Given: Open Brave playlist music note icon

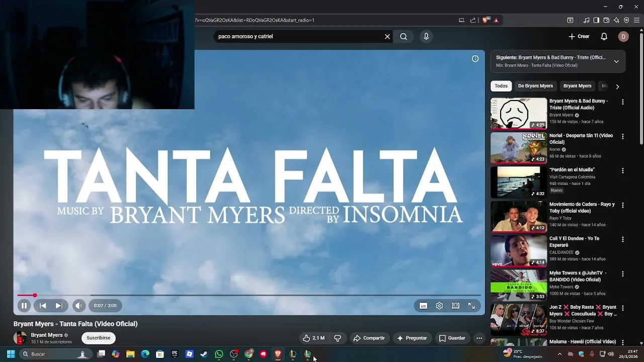Looking at the screenshot, I should (x=586, y=20).
